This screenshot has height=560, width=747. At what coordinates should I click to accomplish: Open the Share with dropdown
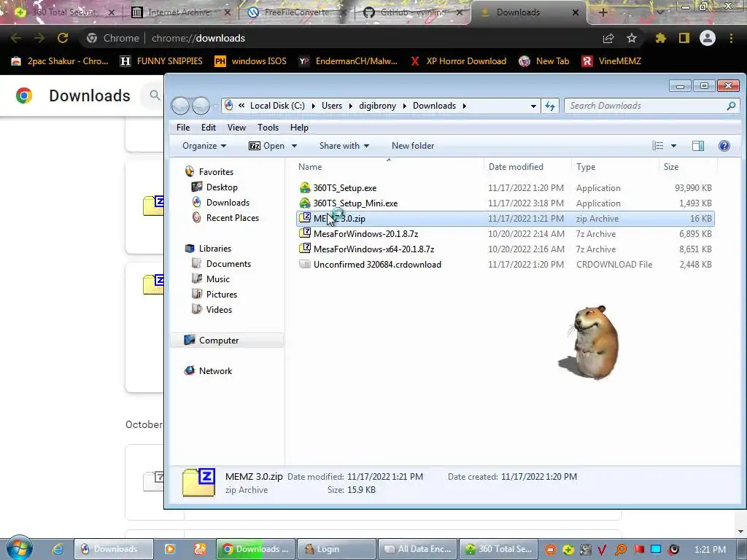344,146
